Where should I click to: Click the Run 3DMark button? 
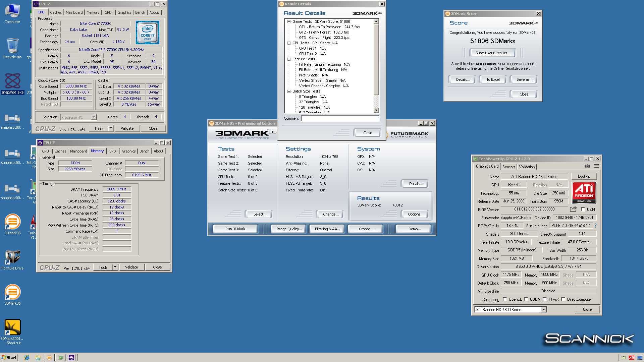(x=235, y=229)
